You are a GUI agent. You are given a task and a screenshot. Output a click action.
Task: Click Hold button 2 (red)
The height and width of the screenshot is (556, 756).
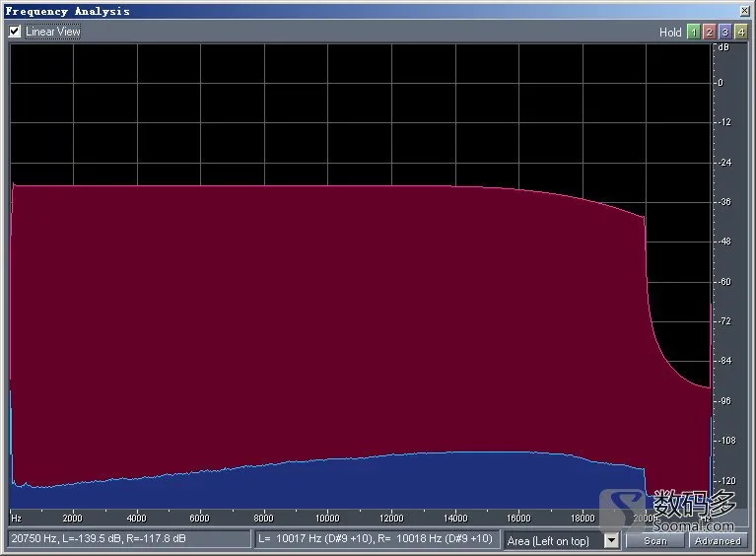tap(709, 32)
